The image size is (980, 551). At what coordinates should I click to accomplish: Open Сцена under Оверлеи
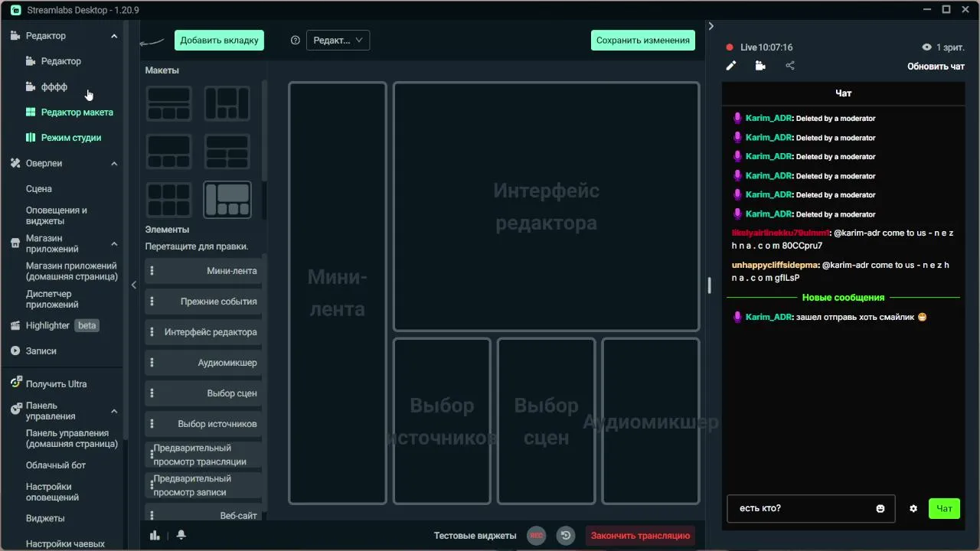[39, 189]
